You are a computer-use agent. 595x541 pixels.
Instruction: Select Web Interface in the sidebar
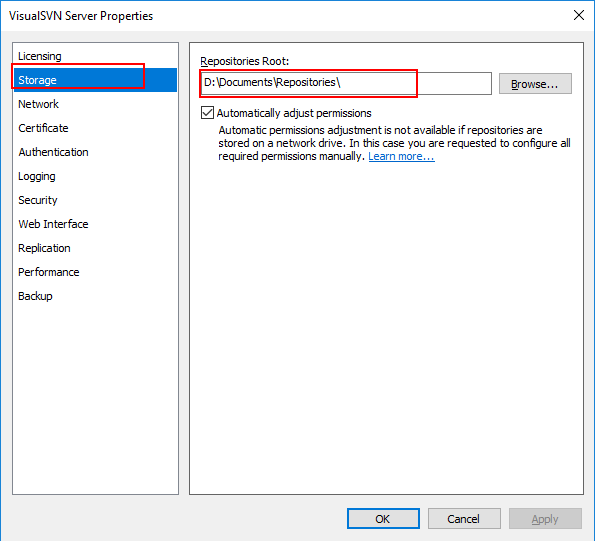coord(95,224)
